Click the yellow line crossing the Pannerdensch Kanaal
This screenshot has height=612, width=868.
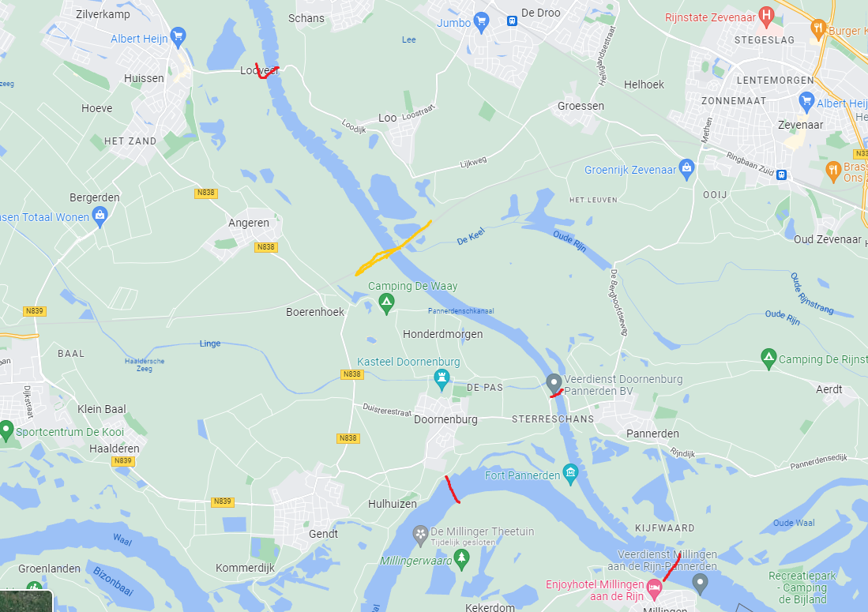[x=393, y=249]
